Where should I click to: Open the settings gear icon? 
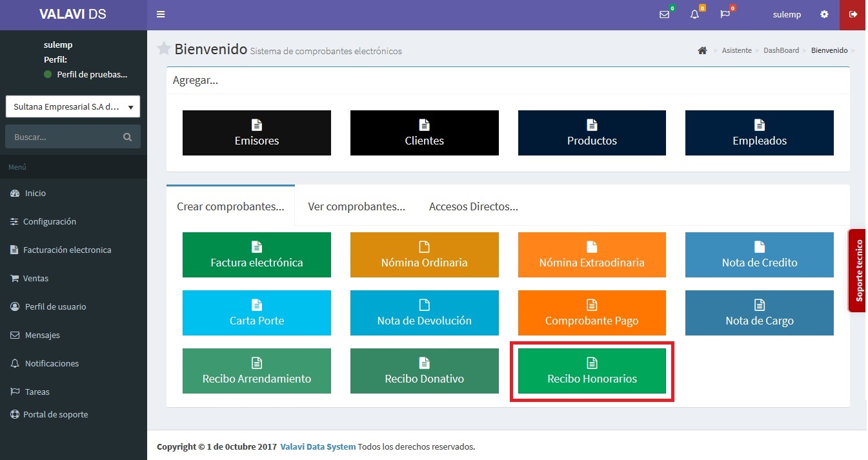(x=824, y=15)
